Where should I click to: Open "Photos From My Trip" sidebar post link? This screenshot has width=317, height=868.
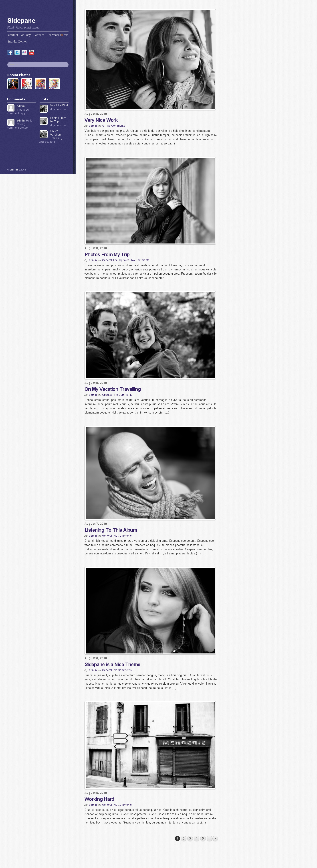[x=58, y=120]
